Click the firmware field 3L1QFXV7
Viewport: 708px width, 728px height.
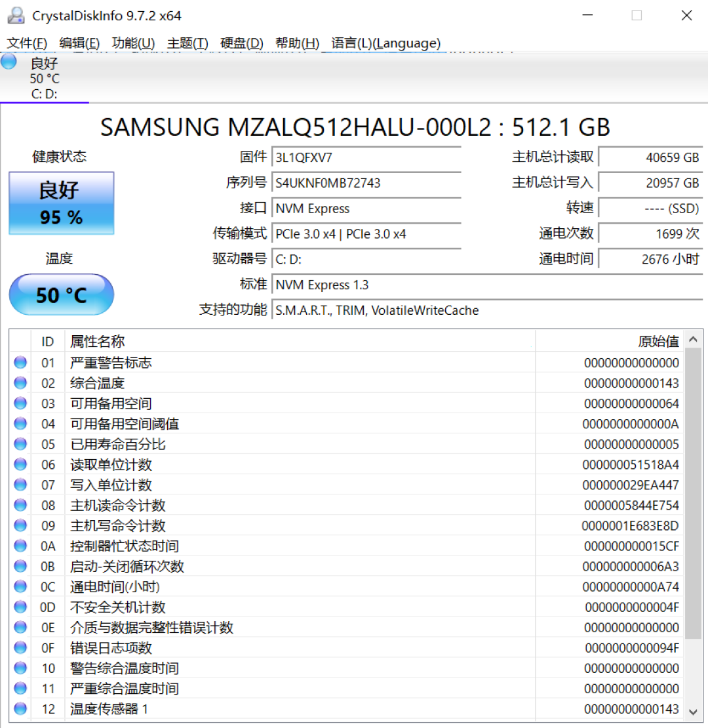366,157
